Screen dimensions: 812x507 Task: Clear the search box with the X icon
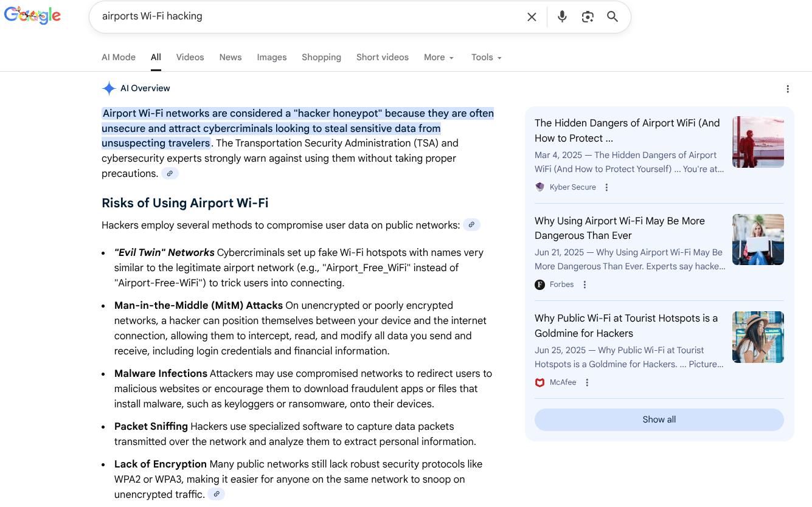tap(532, 17)
